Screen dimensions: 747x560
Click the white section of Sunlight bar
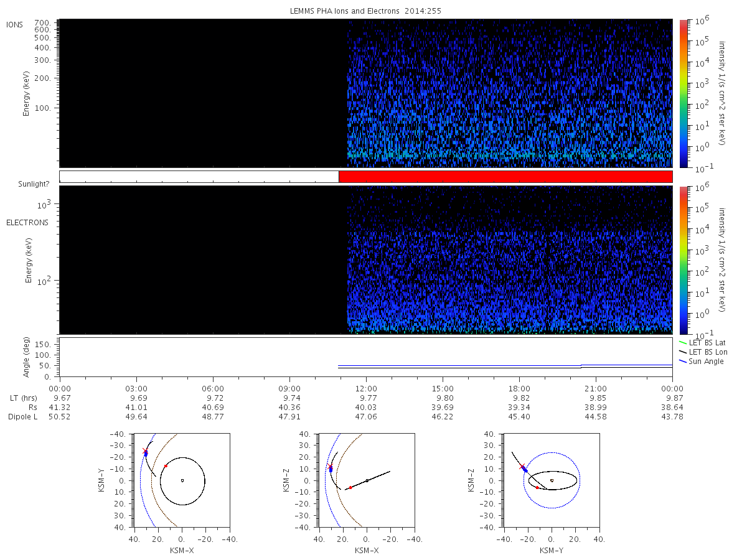point(199,177)
